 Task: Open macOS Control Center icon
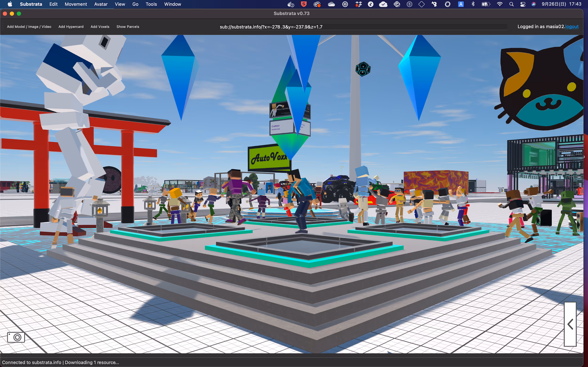pyautogui.click(x=523, y=4)
